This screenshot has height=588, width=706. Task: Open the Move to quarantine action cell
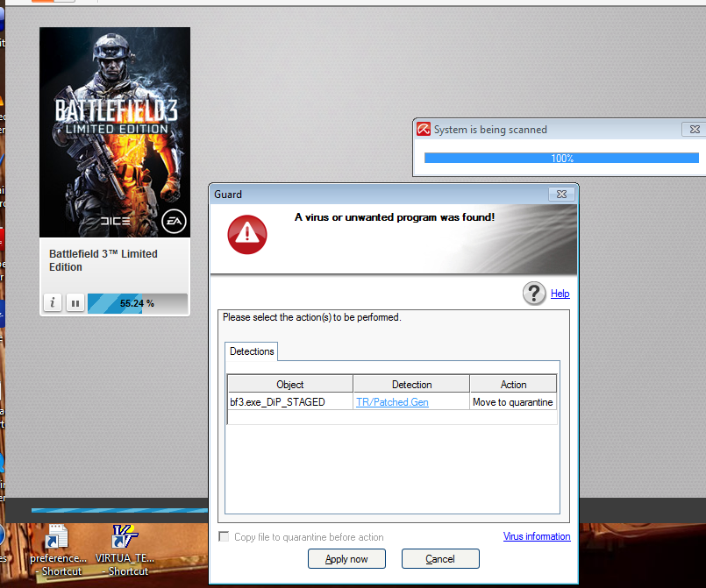513,402
